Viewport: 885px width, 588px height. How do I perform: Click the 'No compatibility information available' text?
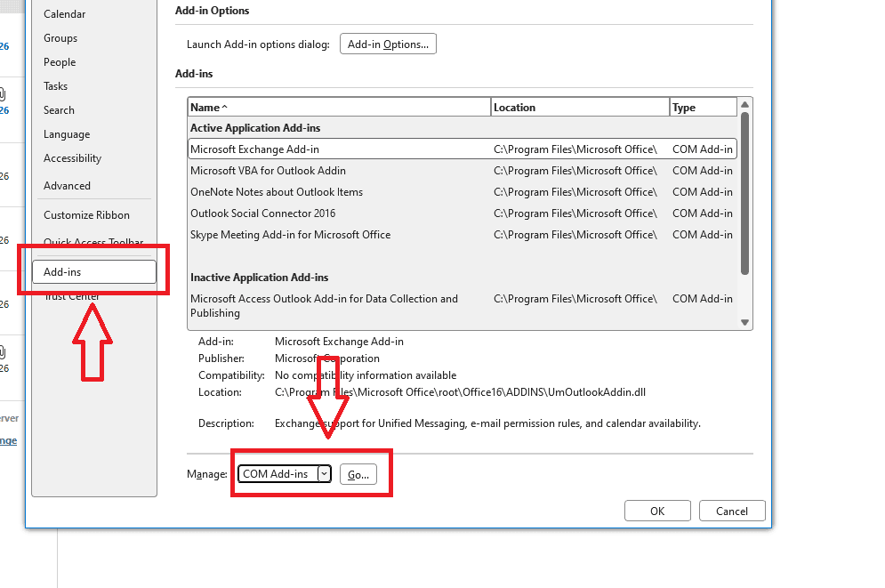pyautogui.click(x=366, y=375)
